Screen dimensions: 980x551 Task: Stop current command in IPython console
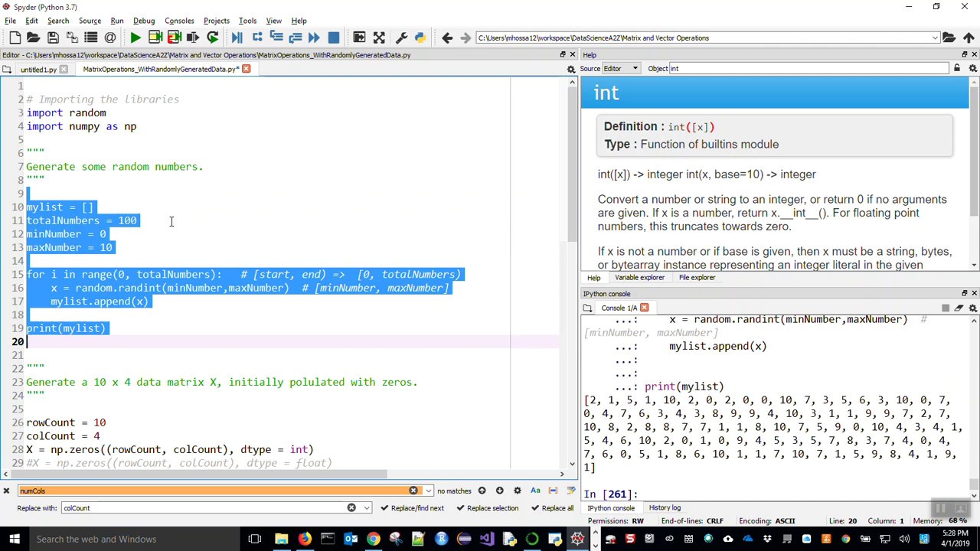(x=946, y=308)
